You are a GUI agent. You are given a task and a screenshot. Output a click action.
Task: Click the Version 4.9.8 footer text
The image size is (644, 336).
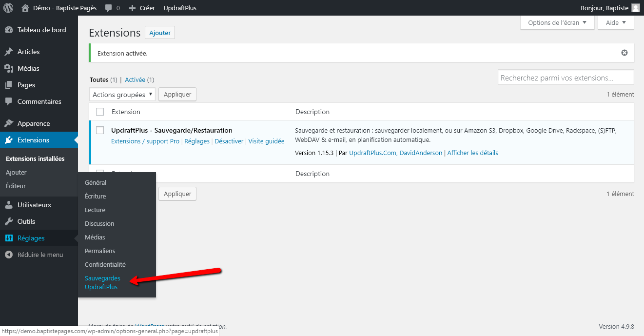point(616,326)
